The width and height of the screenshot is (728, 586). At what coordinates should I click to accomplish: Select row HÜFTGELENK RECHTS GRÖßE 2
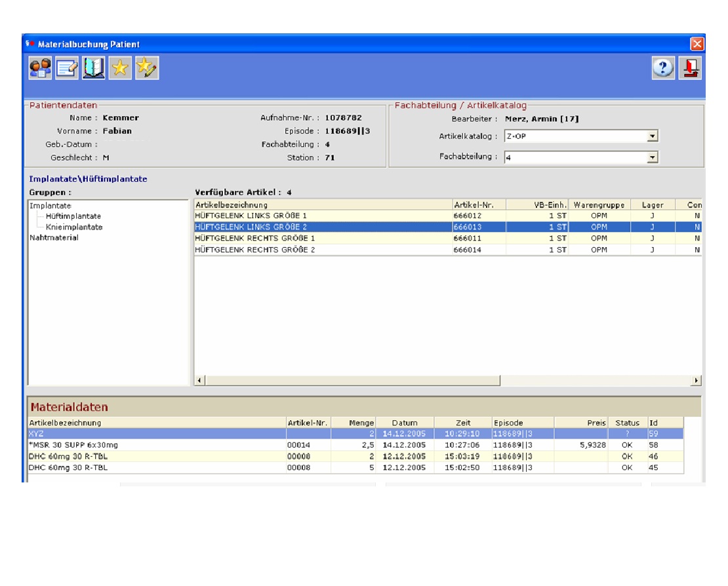pos(447,250)
